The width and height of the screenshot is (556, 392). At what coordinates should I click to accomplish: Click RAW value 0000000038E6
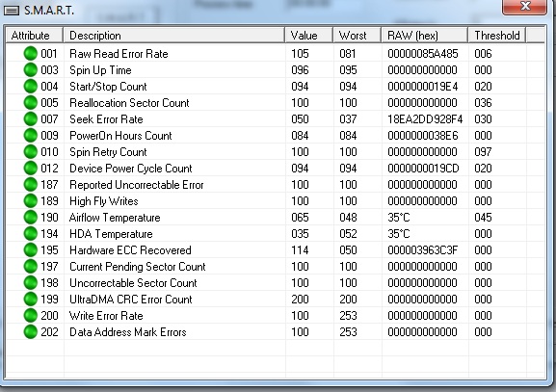pyautogui.click(x=423, y=136)
